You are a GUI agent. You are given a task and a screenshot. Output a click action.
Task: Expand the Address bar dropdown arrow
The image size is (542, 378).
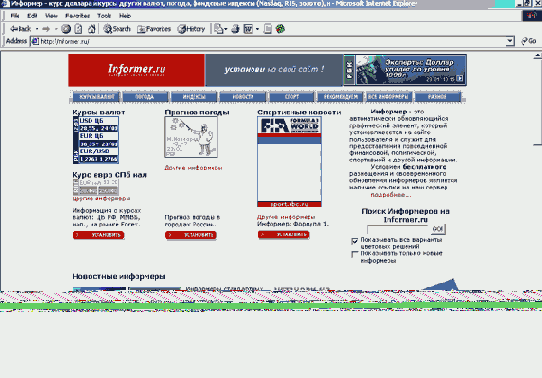[510, 41]
